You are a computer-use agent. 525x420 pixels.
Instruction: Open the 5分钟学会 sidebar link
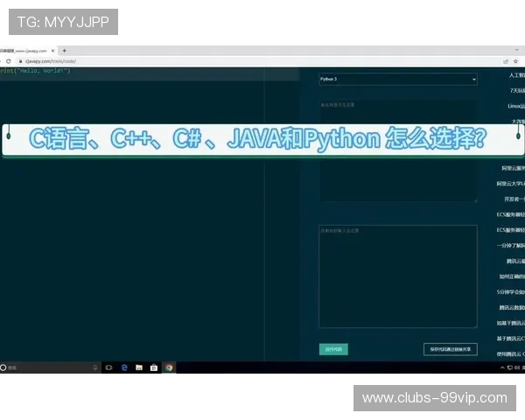tap(511, 292)
